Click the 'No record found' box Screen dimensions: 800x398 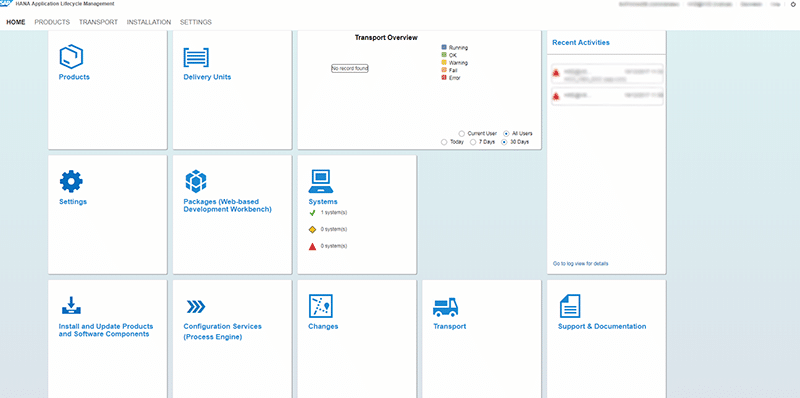click(x=349, y=68)
